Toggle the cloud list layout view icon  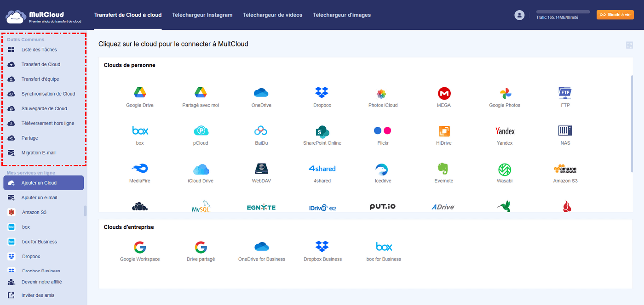click(x=629, y=45)
